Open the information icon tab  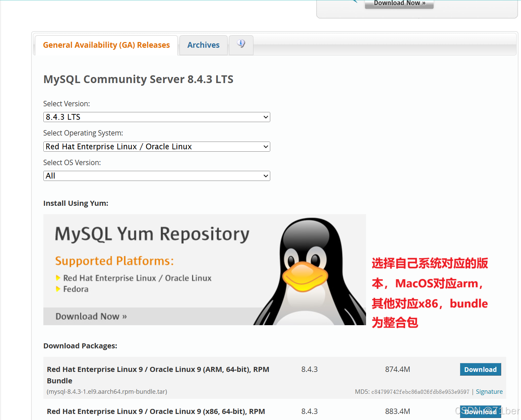(241, 44)
